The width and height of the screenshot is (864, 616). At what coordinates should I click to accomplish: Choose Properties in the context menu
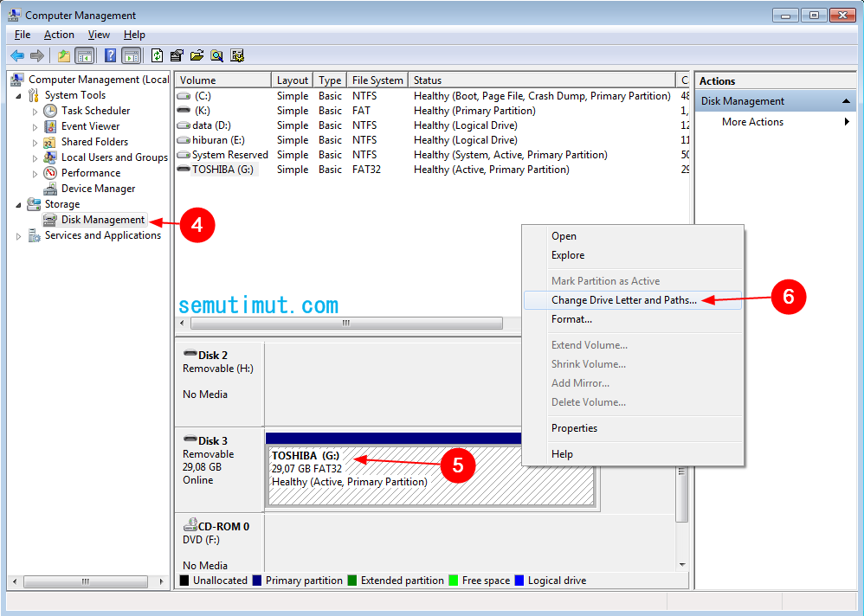coord(633,428)
